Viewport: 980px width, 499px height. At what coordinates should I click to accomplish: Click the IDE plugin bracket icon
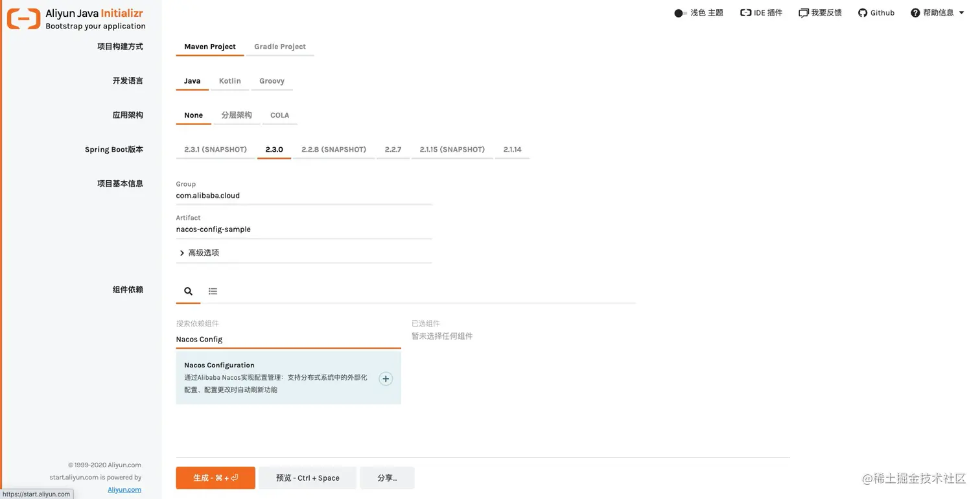[x=745, y=13]
